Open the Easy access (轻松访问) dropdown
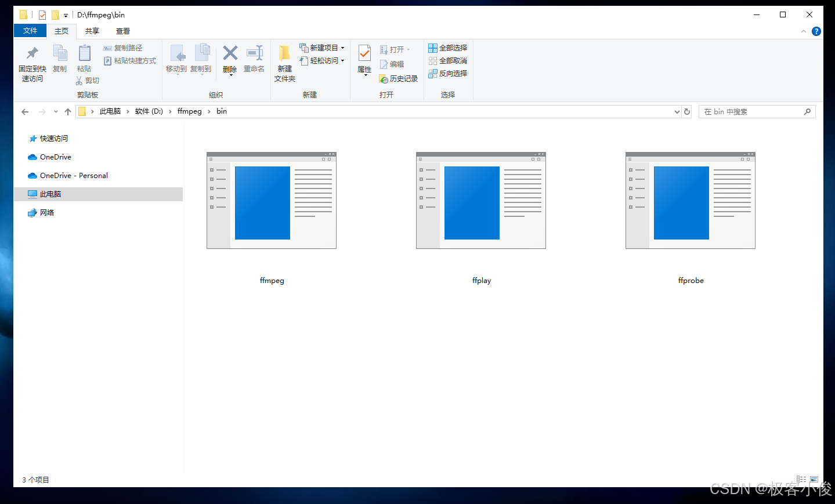Screen dimensions: 835x504 coord(321,61)
